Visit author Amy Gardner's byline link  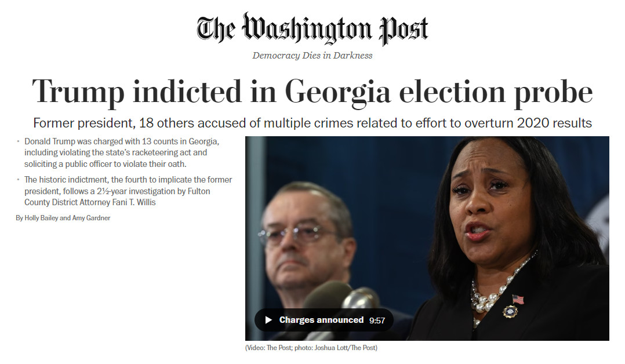pyautogui.click(x=91, y=218)
